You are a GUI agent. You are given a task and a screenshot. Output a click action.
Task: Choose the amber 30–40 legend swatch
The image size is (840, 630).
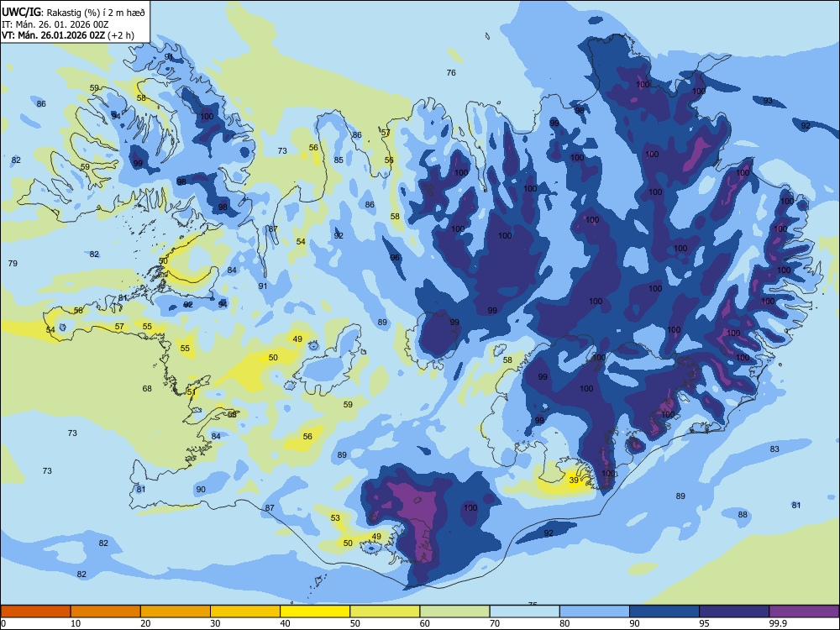pos(245,612)
